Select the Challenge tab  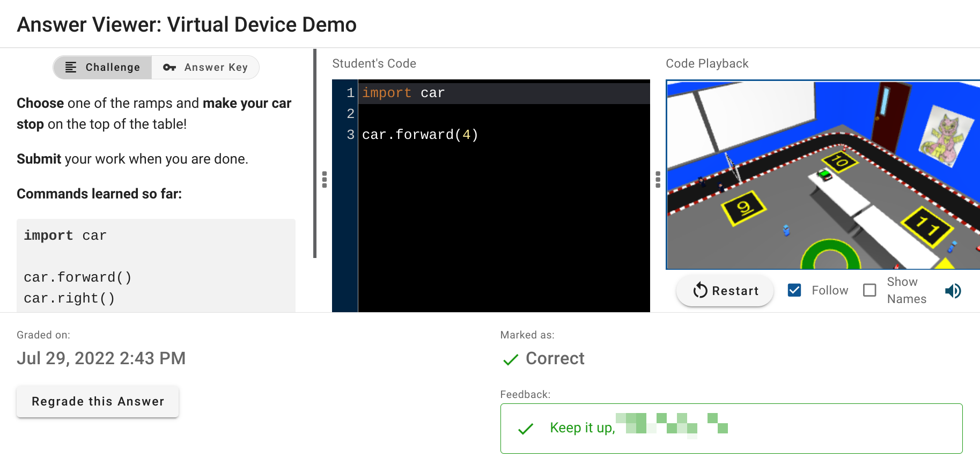click(x=103, y=68)
